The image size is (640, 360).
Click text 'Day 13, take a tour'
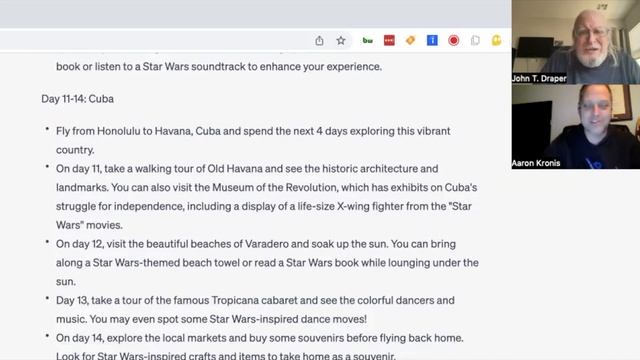(x=98, y=300)
